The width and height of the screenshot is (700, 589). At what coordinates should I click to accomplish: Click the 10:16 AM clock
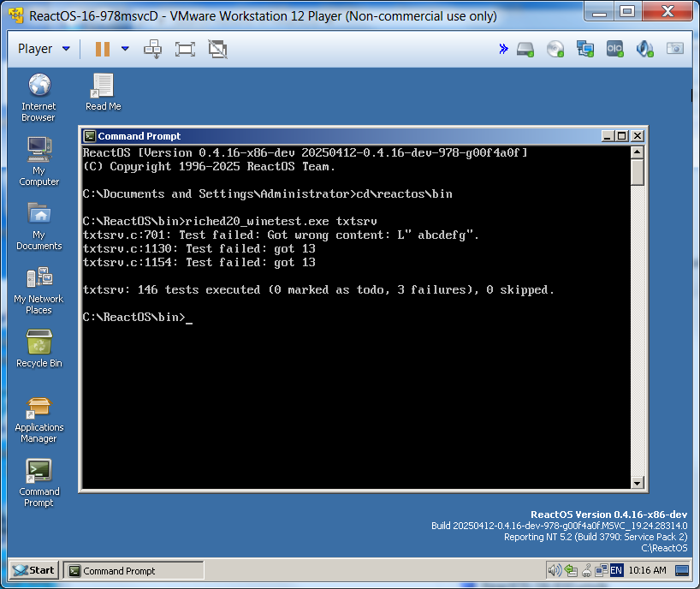click(647, 570)
